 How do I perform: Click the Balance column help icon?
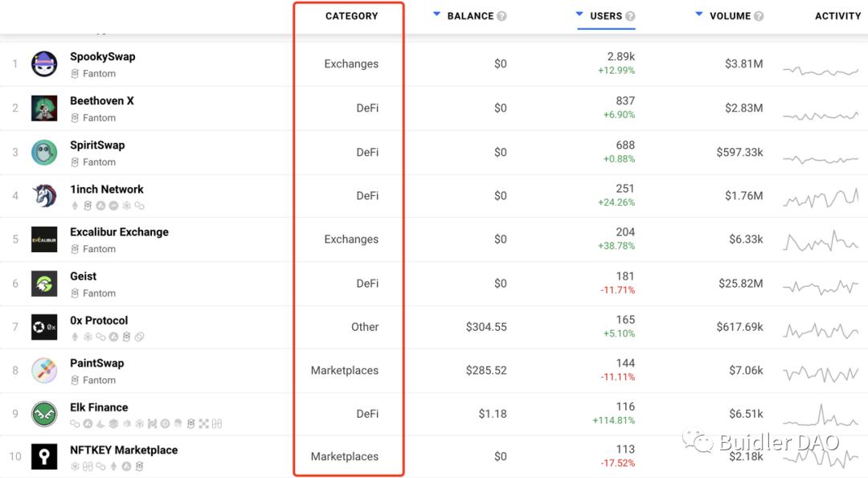(x=502, y=17)
